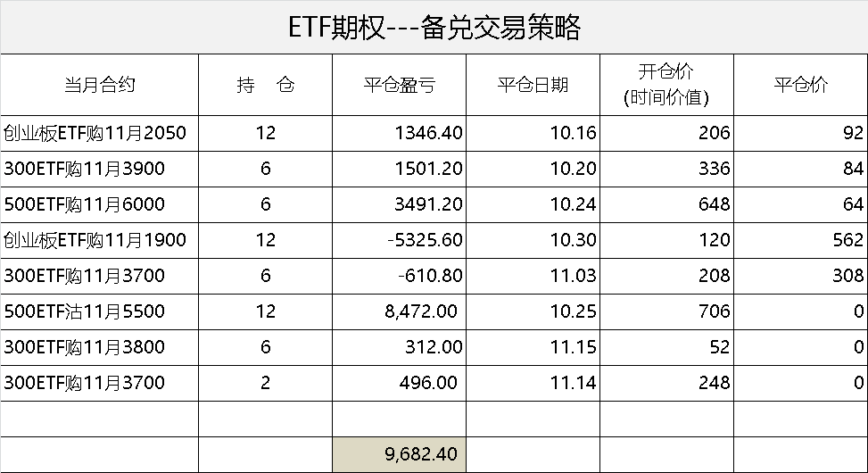Click the 平仓盈亏 column header
The height and width of the screenshot is (473, 868).
pyautogui.click(x=399, y=85)
